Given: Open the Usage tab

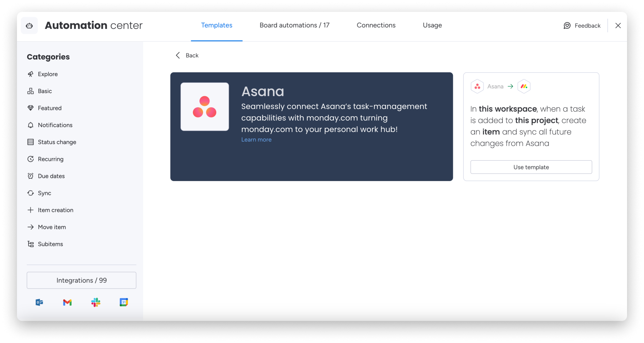Looking at the screenshot, I should [x=432, y=25].
